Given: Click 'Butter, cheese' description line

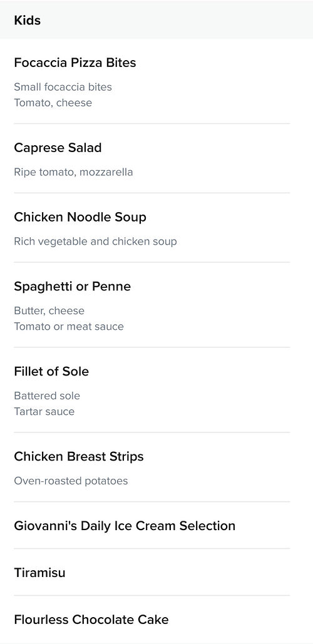Looking at the screenshot, I should 49,311.
